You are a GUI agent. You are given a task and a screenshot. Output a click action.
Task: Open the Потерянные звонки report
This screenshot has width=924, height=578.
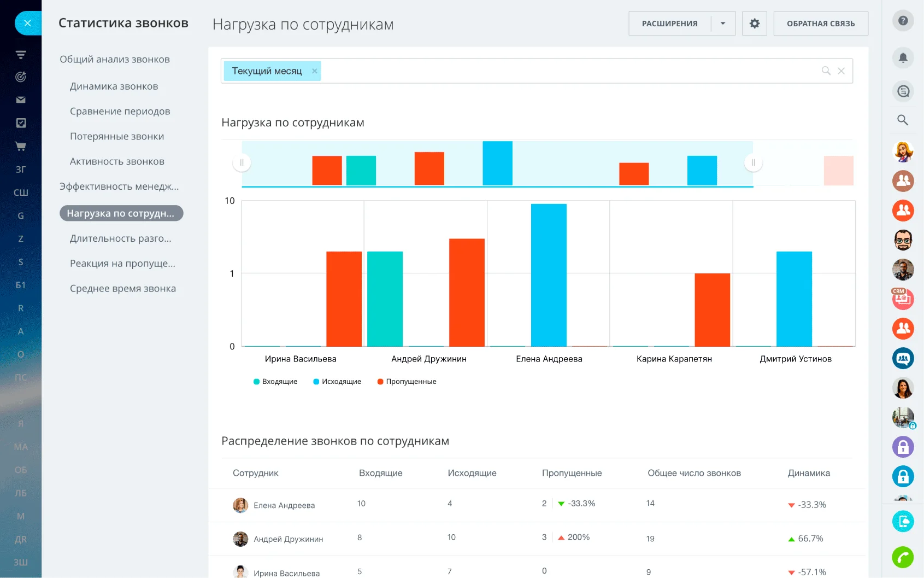pos(117,136)
